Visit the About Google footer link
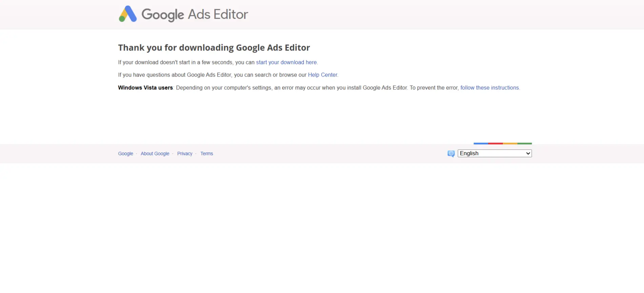Screen dimensions: 644x293 point(155,153)
